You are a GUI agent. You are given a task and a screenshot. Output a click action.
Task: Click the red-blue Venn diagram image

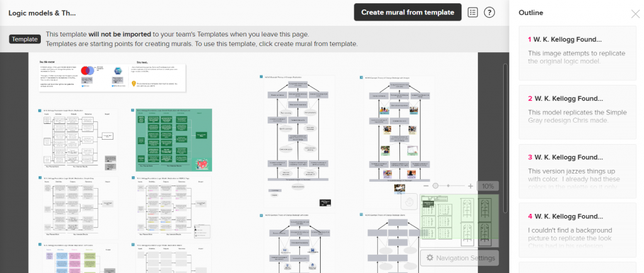87,70
